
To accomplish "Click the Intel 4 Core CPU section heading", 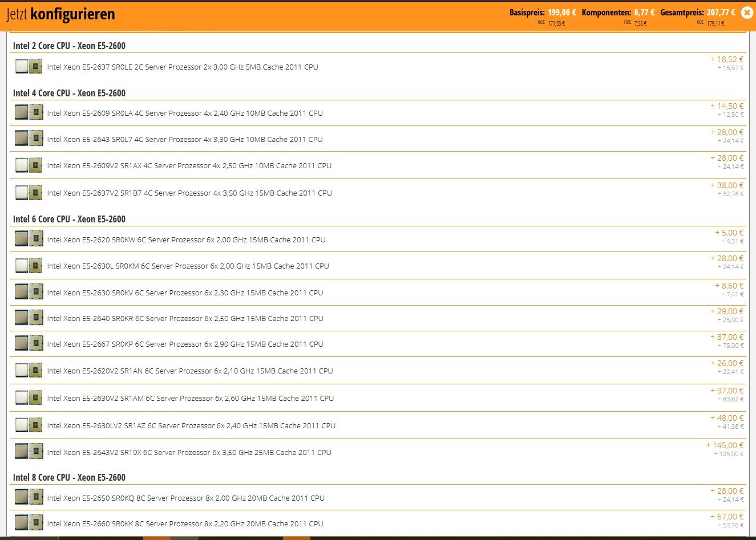I will pyautogui.click(x=69, y=93).
